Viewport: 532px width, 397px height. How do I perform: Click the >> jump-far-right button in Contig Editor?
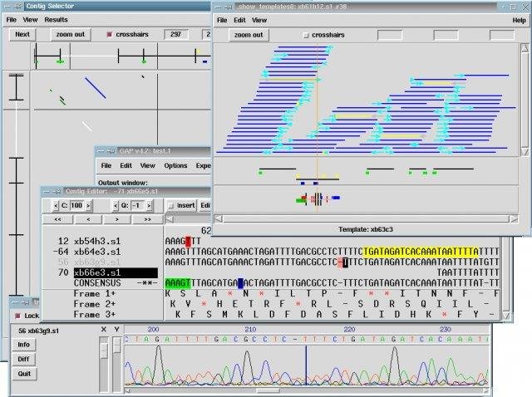[x=147, y=220]
